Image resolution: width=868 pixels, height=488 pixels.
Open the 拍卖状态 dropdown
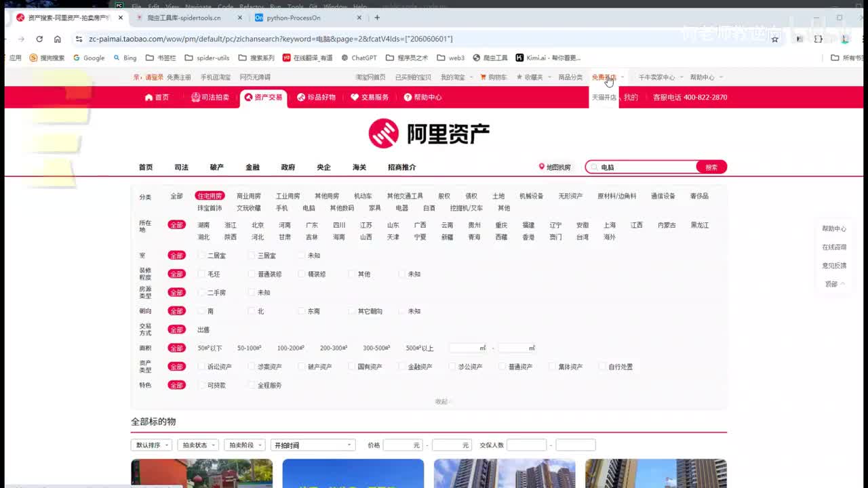[x=198, y=445]
